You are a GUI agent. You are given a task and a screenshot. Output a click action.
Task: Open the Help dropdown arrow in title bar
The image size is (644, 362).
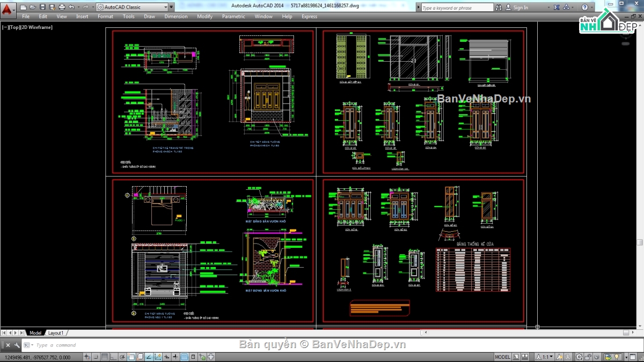coord(592,8)
